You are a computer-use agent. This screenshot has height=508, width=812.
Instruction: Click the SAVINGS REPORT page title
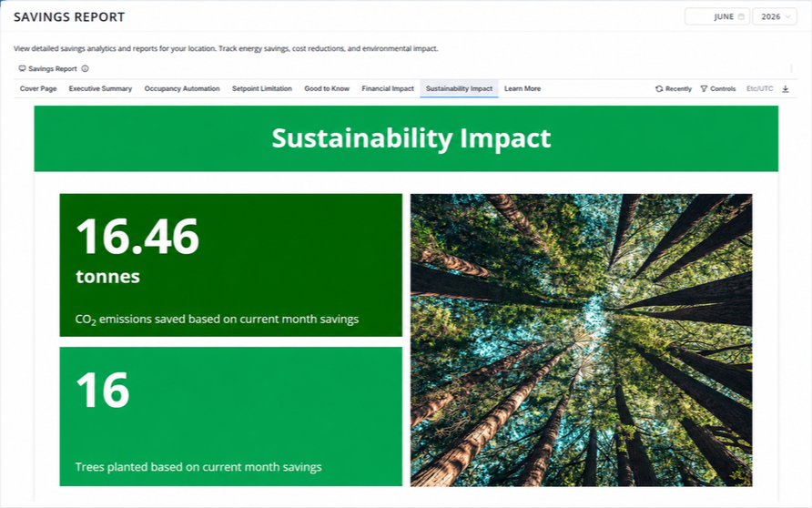point(69,16)
